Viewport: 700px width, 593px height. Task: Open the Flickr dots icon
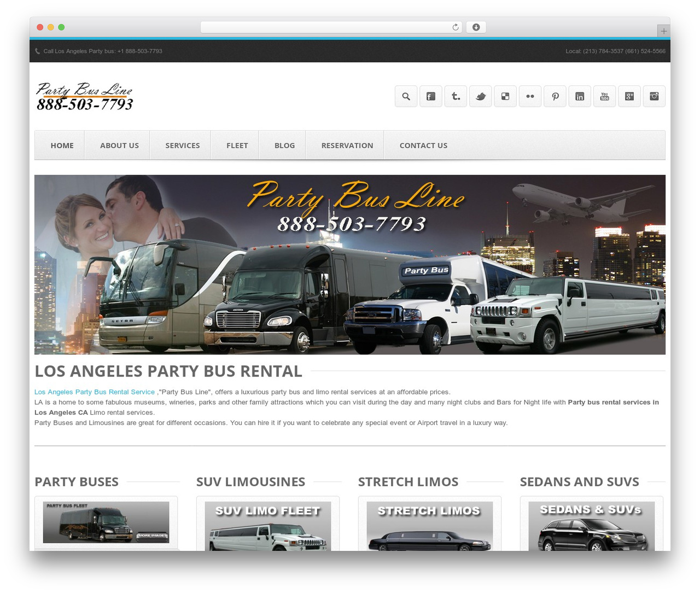click(530, 96)
